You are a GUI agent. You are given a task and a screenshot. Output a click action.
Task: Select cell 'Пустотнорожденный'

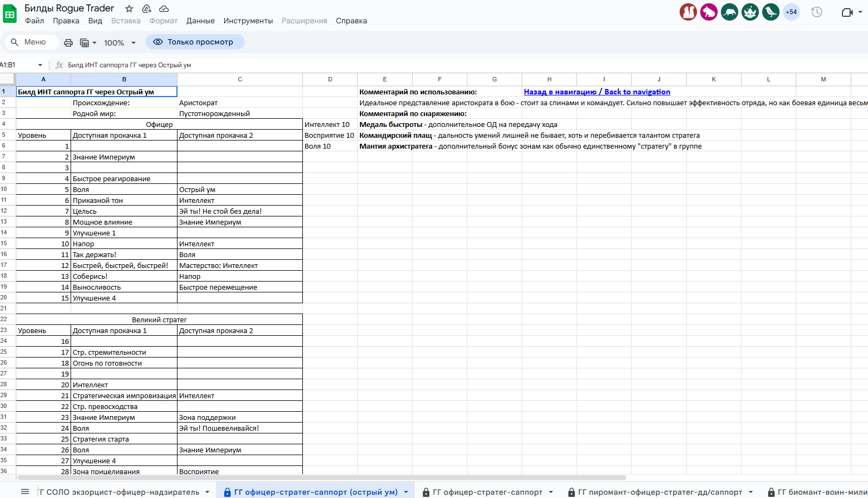tap(240, 113)
